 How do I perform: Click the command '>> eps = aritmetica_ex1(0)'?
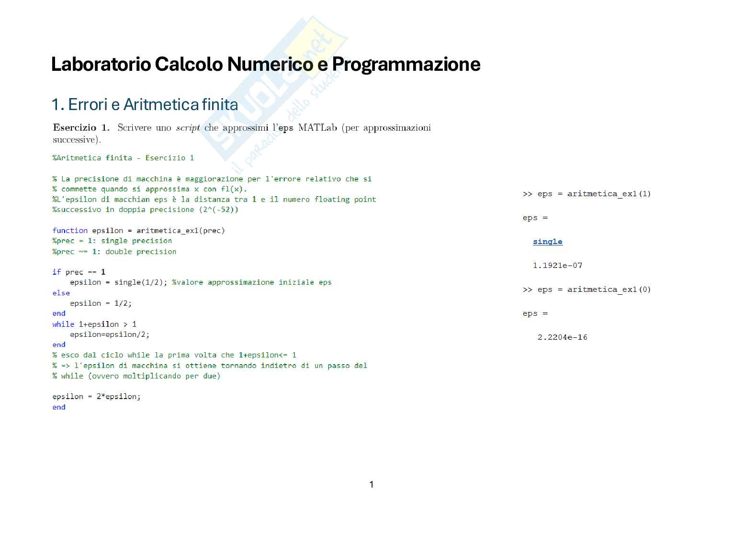[x=587, y=289]
